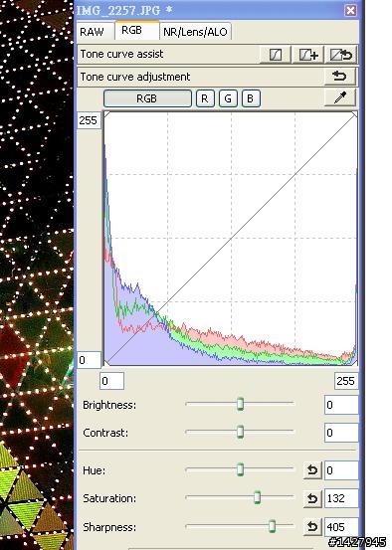Image resolution: width=392 pixels, height=550 pixels.
Task: Click the input minimum field below the histogram
Action: point(112,381)
